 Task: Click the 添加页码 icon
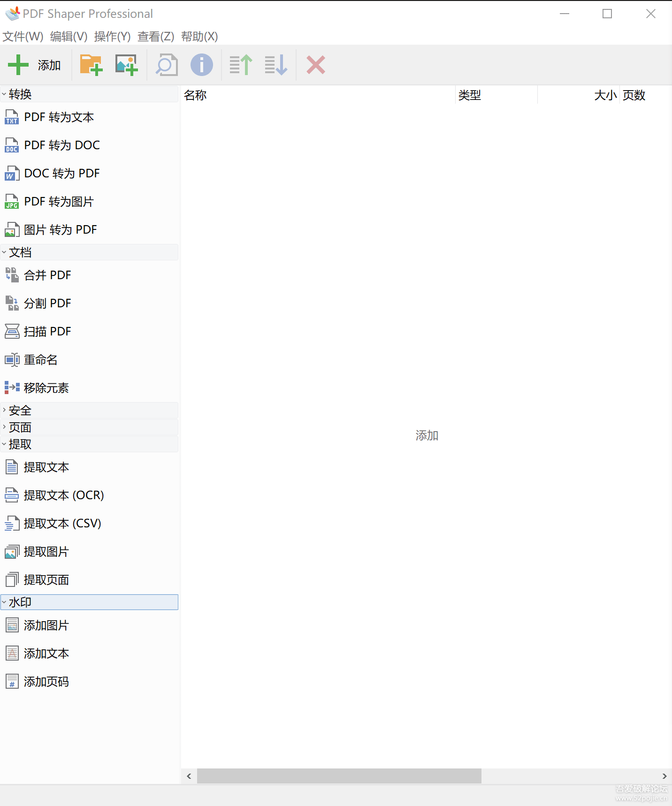click(x=12, y=681)
